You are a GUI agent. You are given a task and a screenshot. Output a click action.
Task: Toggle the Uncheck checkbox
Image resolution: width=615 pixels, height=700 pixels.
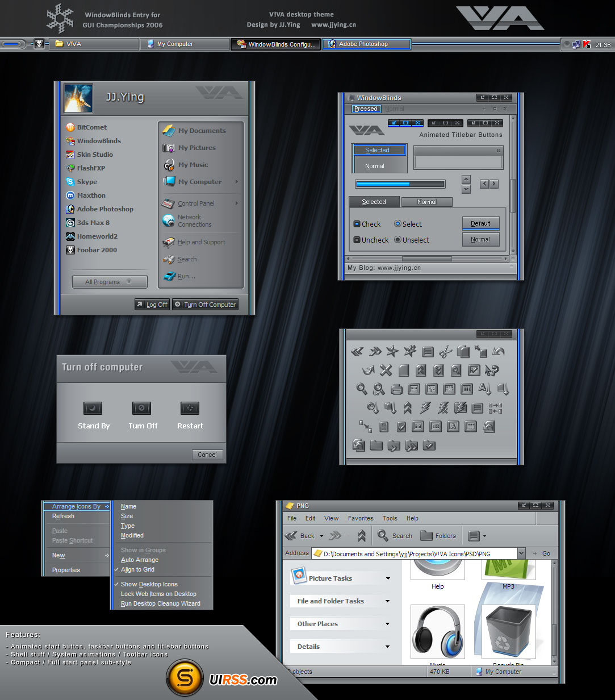tap(357, 240)
